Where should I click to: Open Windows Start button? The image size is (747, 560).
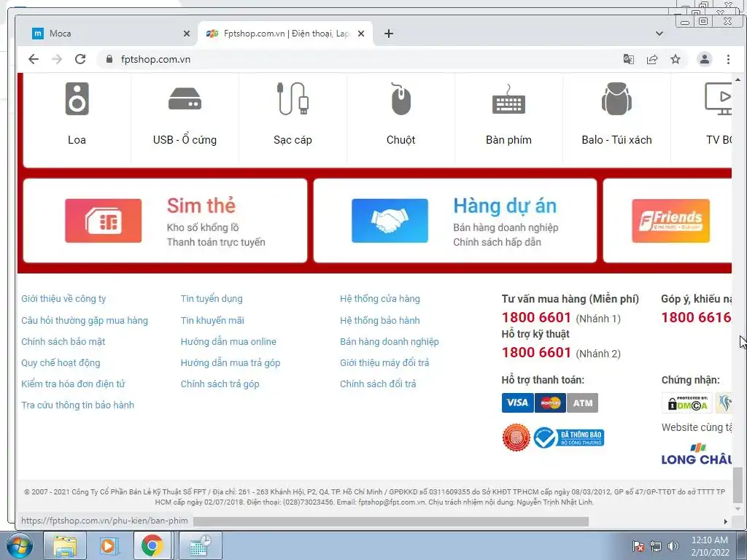pos(20,545)
